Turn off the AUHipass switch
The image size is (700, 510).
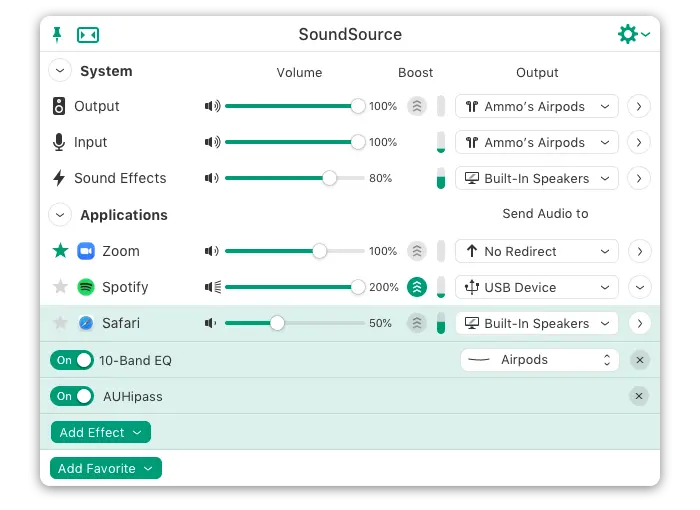[x=72, y=396]
